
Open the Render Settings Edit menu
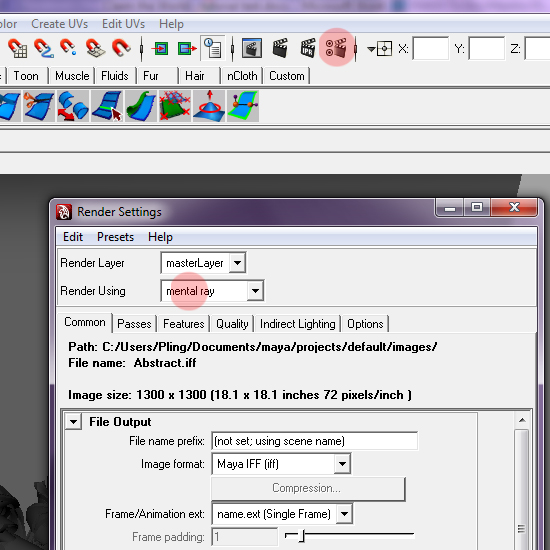click(x=73, y=237)
